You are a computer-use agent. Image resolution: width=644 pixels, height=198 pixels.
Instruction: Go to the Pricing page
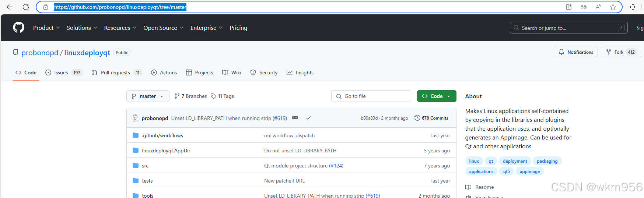tap(238, 28)
